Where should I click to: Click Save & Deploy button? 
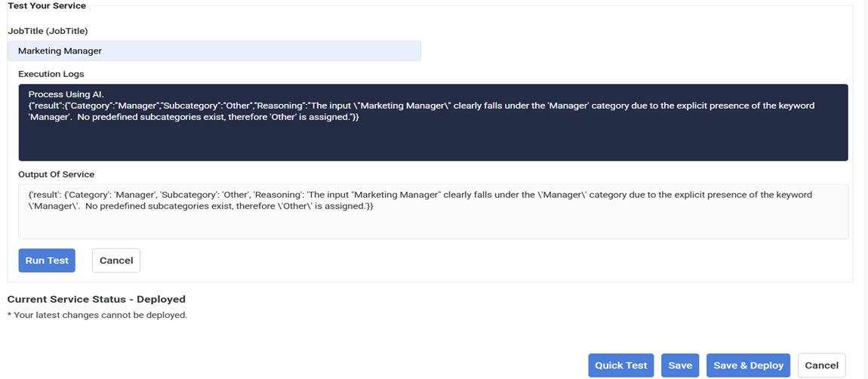[748, 365]
